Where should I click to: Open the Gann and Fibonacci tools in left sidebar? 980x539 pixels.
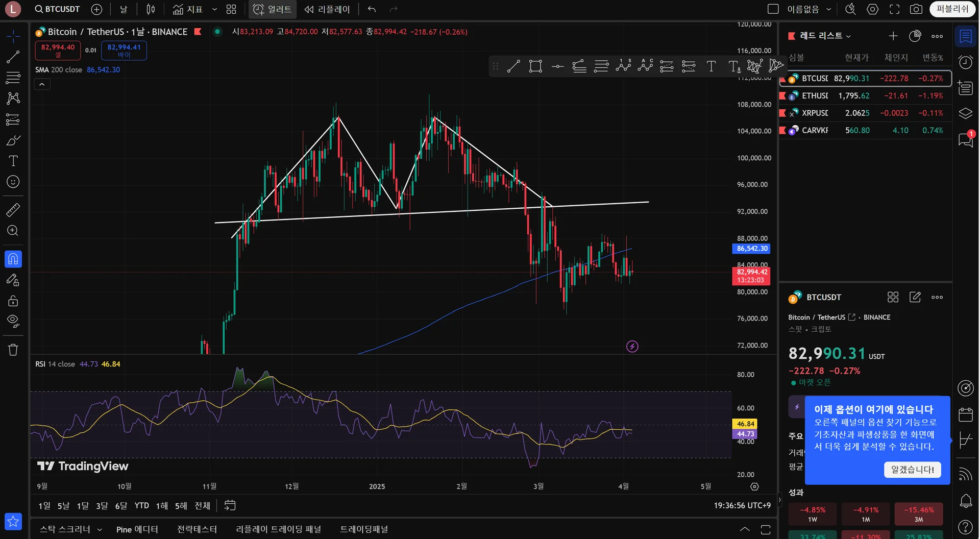[x=13, y=78]
